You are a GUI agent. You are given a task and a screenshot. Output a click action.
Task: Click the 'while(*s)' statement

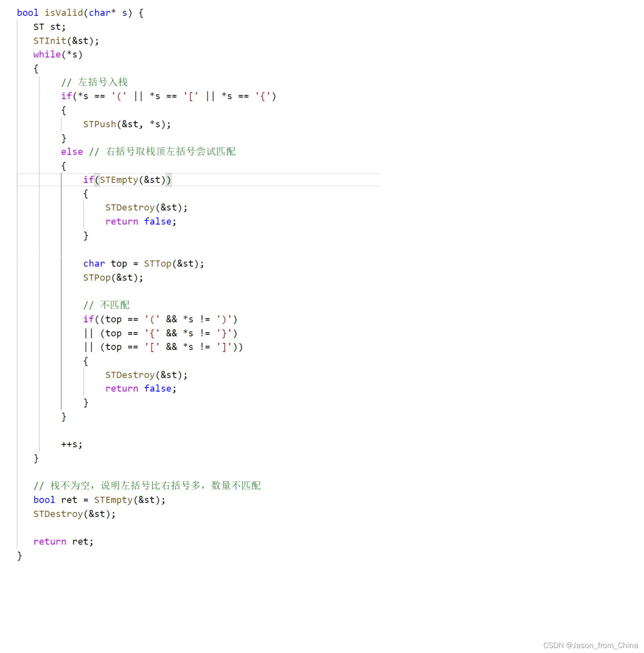58,54
